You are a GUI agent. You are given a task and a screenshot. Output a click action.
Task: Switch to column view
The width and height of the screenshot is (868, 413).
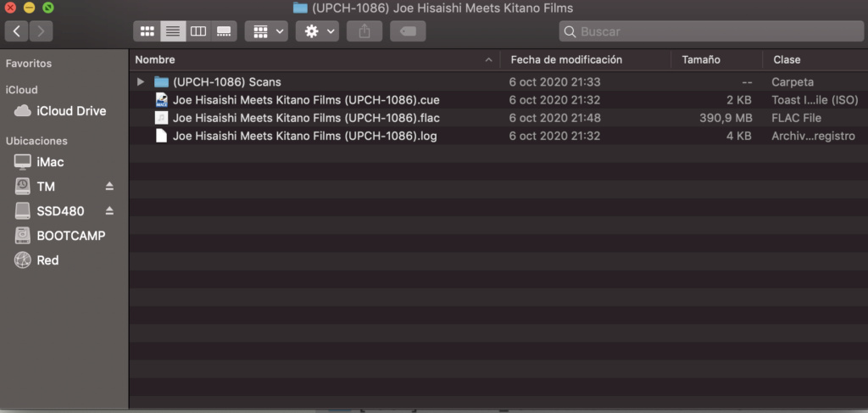(198, 31)
